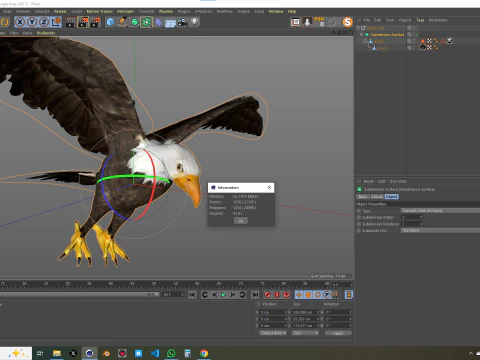The width and height of the screenshot is (480, 360).
Task: Click Size X value field
Action: click(x=305, y=312)
